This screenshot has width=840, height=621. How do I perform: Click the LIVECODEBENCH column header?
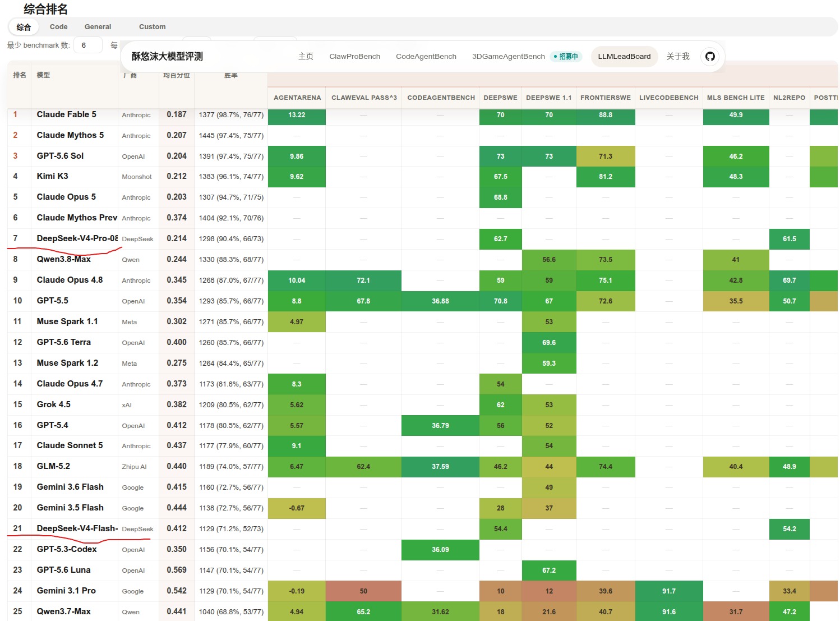[669, 98]
